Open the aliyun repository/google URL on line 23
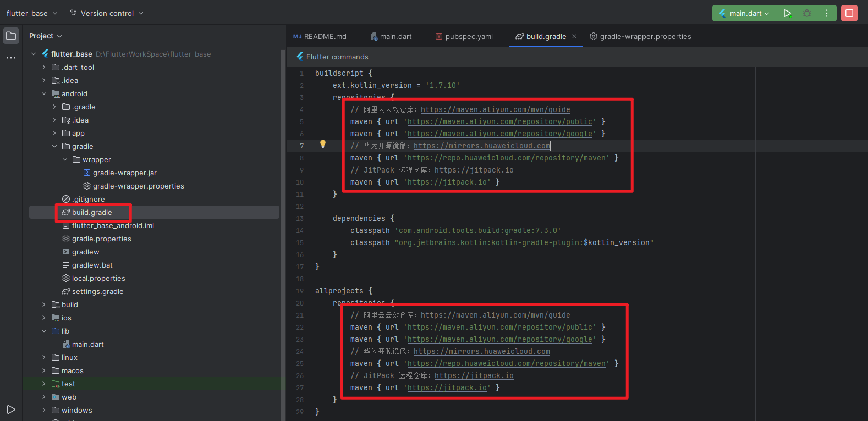 (500, 339)
